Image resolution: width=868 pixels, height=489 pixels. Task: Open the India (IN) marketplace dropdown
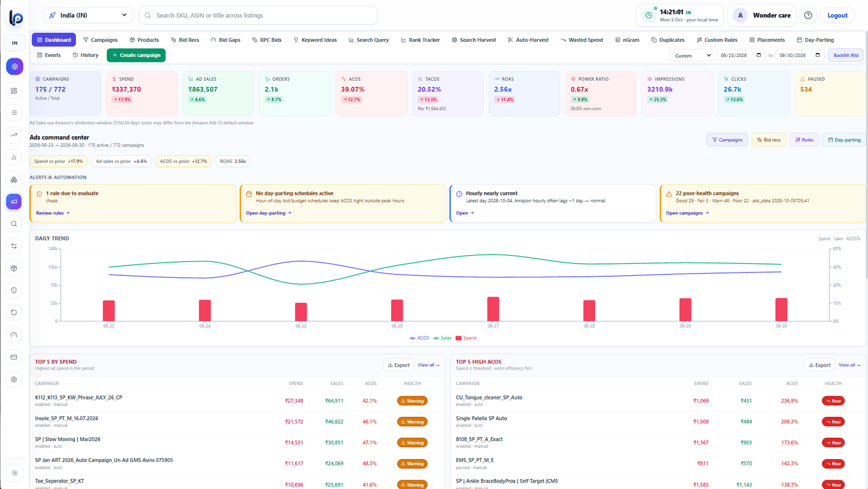[x=88, y=15]
